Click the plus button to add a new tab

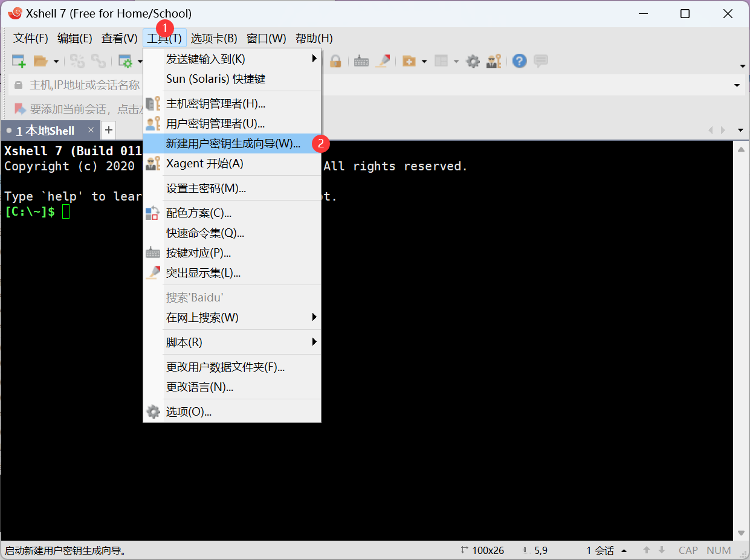tap(109, 130)
